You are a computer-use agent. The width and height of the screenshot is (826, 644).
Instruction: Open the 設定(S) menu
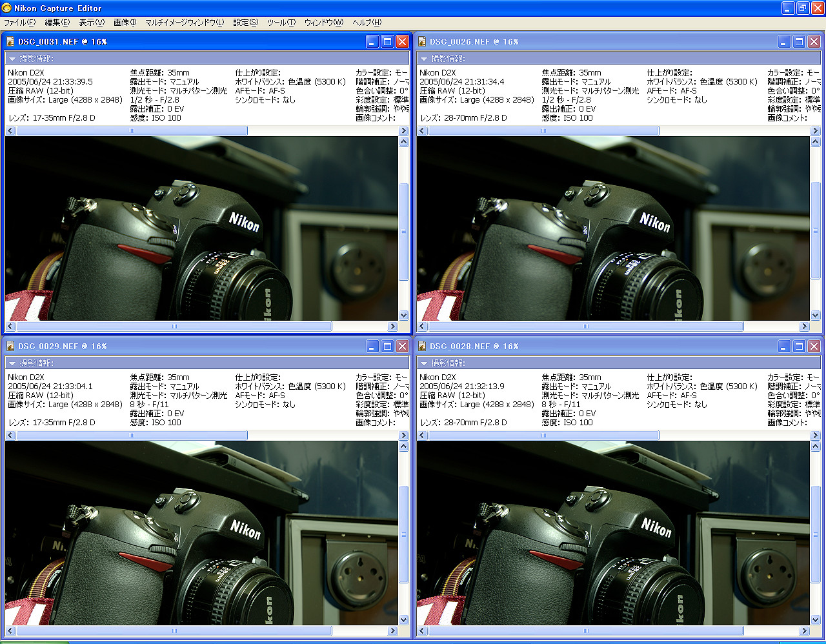pos(245,23)
